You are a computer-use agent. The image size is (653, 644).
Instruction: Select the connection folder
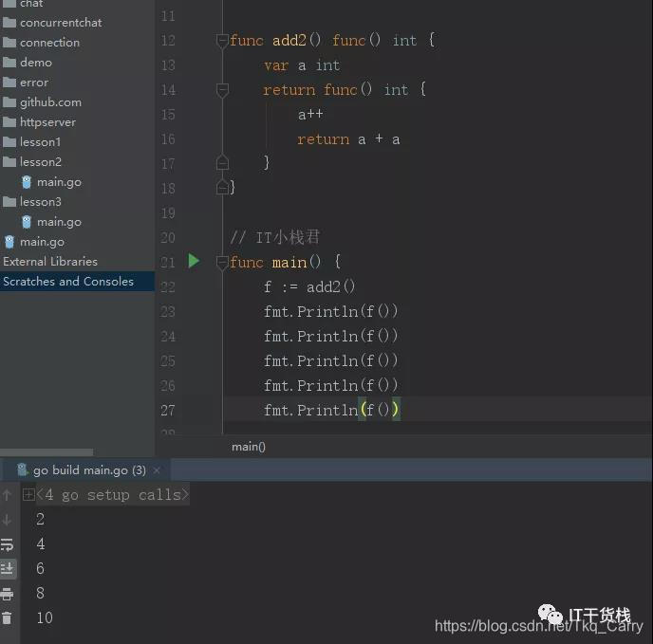pyautogui.click(x=49, y=43)
